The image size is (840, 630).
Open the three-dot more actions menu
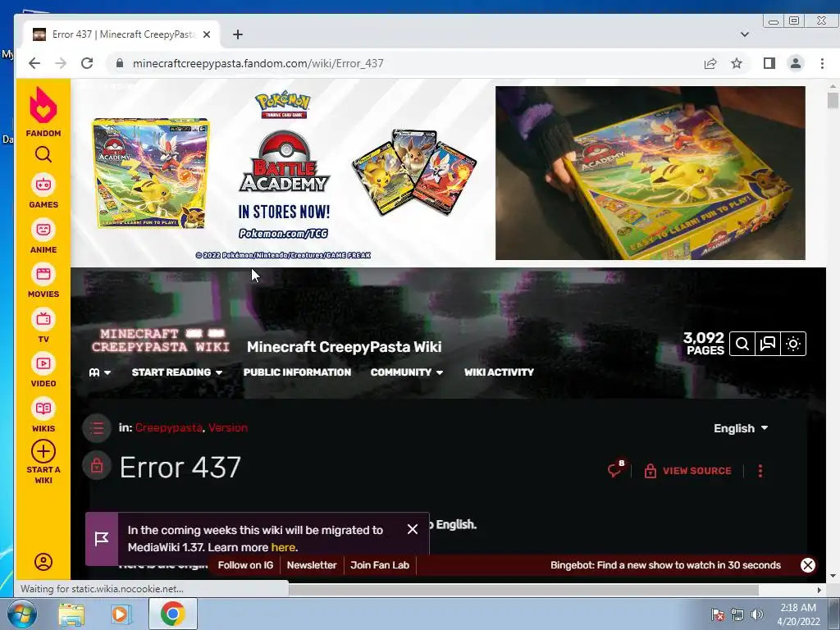tap(760, 471)
